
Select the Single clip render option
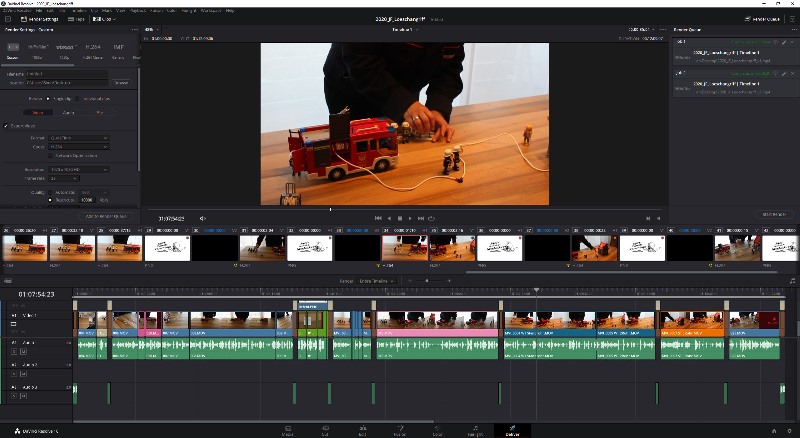[x=48, y=99]
